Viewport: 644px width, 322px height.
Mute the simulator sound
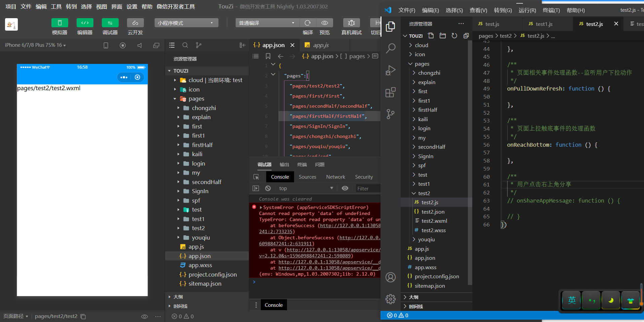139,45
